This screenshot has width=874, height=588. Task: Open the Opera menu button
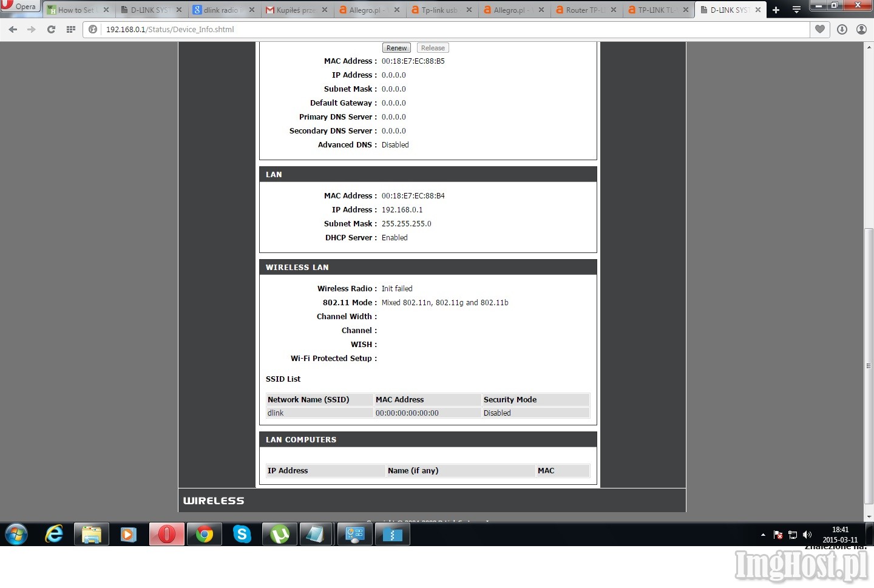(19, 6)
